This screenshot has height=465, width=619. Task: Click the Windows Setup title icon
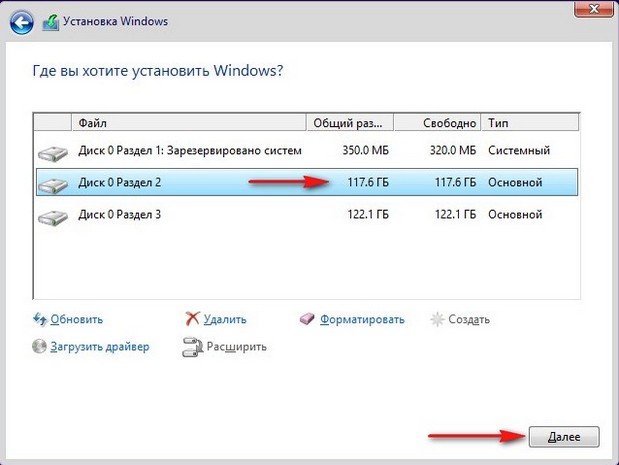(x=51, y=22)
